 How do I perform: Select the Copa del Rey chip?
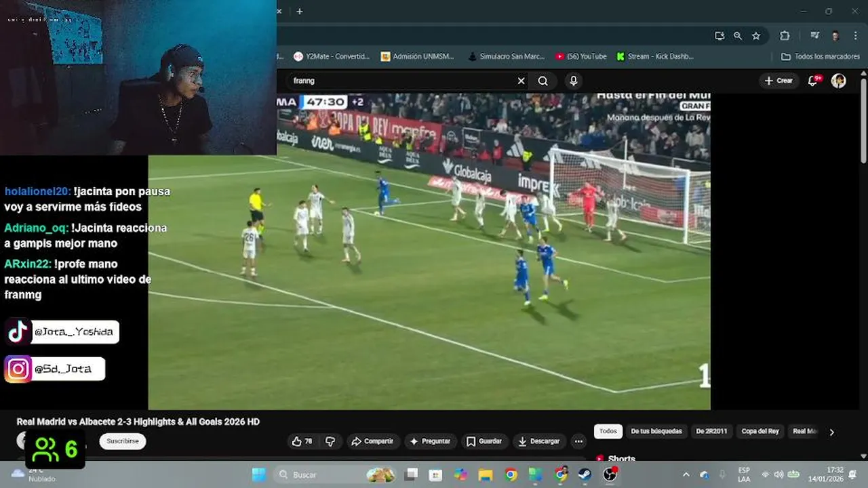760,431
